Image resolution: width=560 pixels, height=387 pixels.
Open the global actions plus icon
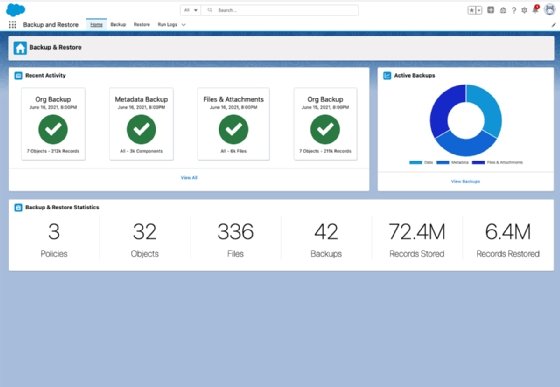[491, 10]
